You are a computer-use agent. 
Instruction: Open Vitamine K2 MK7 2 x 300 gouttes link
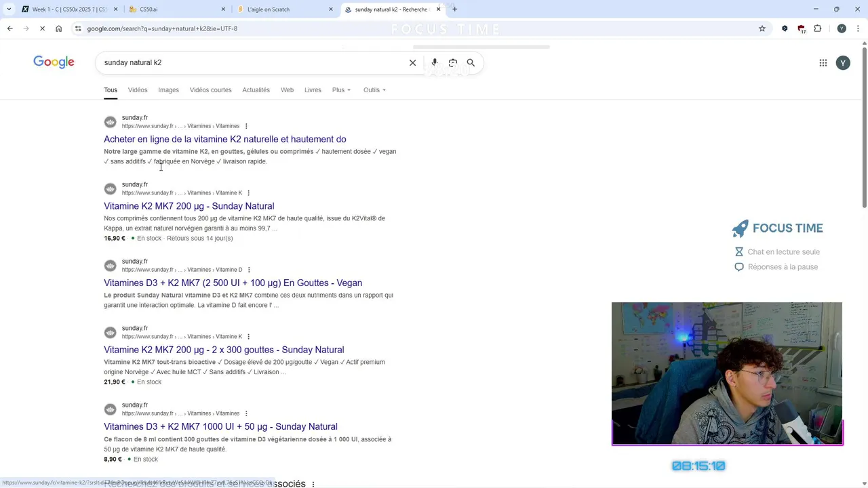(x=224, y=350)
